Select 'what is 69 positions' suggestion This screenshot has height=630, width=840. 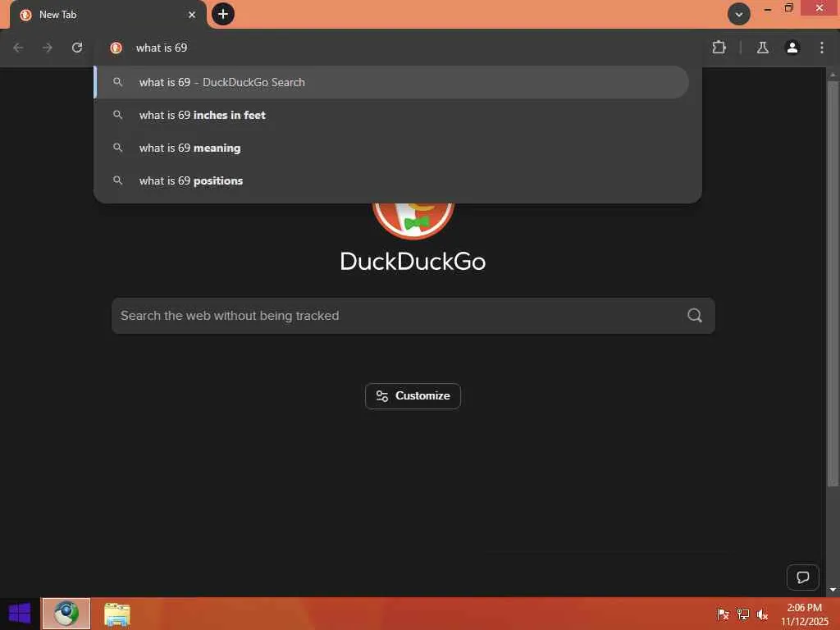[391, 180]
